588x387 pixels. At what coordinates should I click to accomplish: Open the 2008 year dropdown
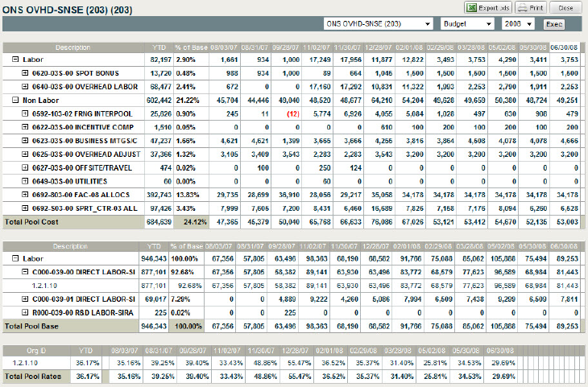tap(518, 24)
